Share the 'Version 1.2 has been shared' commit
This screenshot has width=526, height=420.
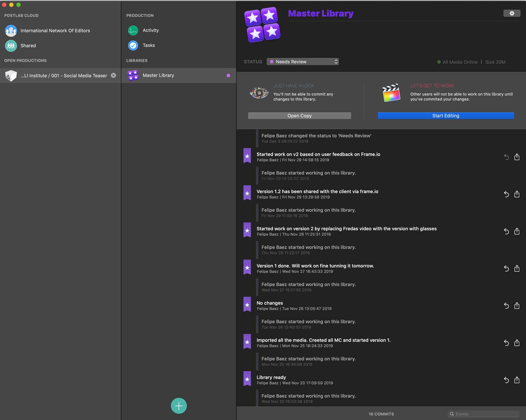tap(517, 194)
